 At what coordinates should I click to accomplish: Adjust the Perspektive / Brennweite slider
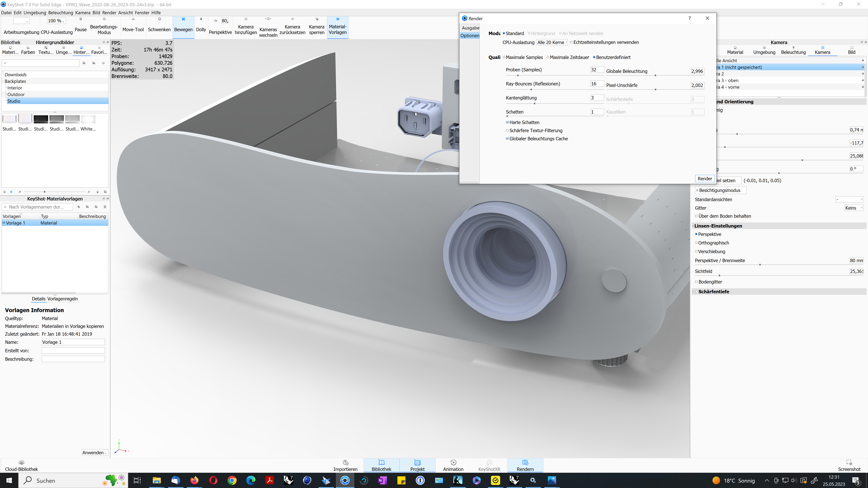(759, 265)
